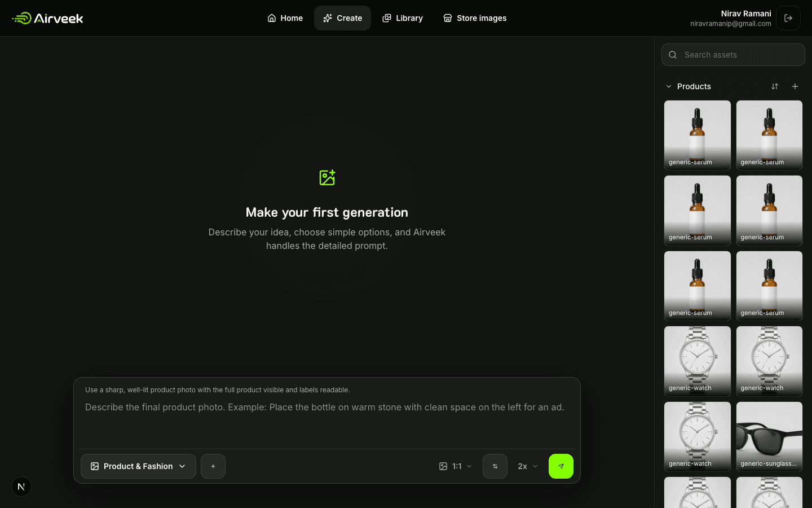
Task: Open the Library page
Action: [x=403, y=18]
